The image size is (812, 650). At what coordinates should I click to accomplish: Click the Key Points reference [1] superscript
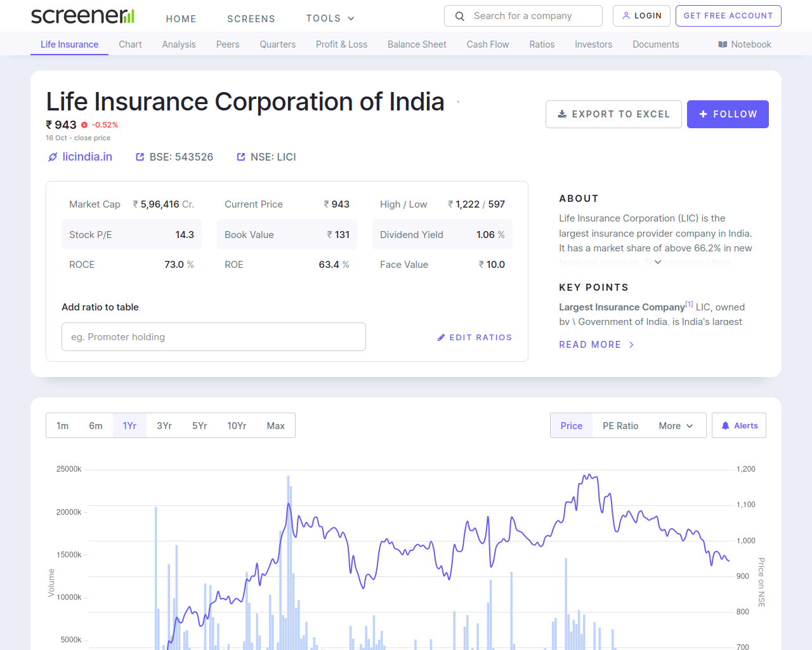coord(689,304)
